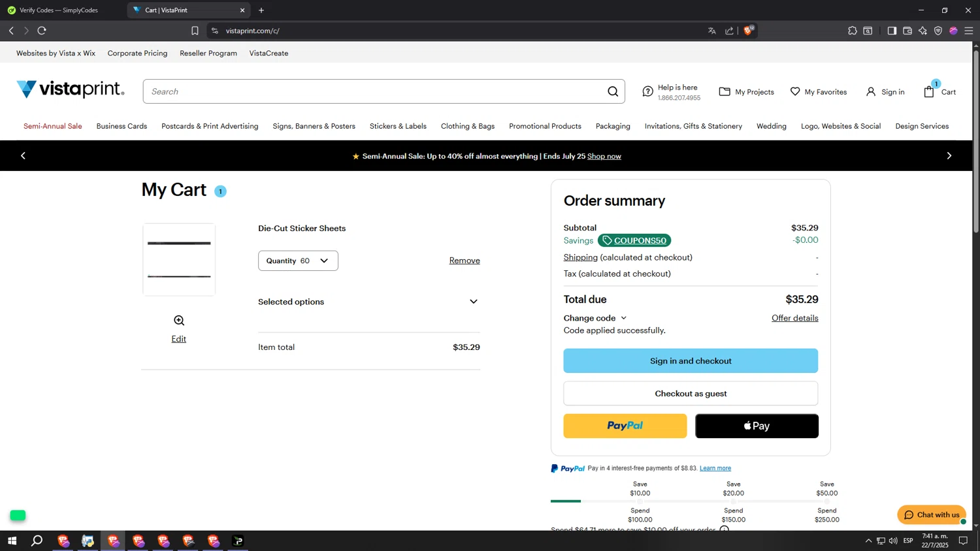Open Leo AI sparkle icon
Screen dimensions: 980x551
923,31
